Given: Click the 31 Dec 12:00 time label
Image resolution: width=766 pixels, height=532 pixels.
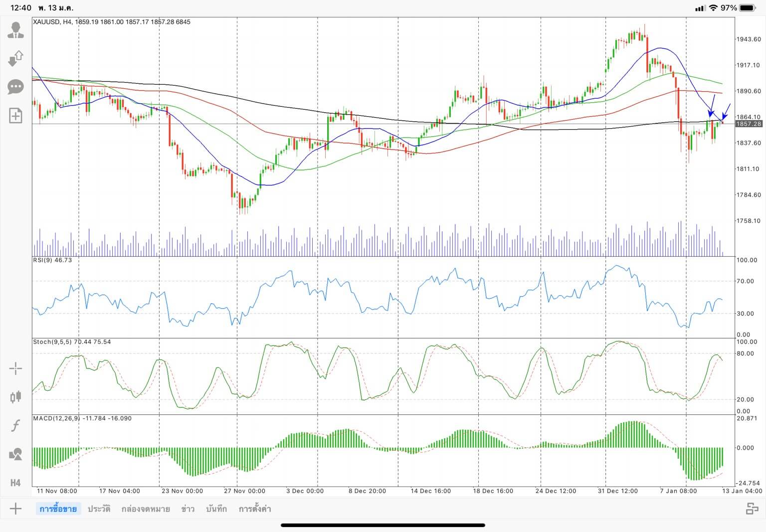Looking at the screenshot, I should coord(618,491).
